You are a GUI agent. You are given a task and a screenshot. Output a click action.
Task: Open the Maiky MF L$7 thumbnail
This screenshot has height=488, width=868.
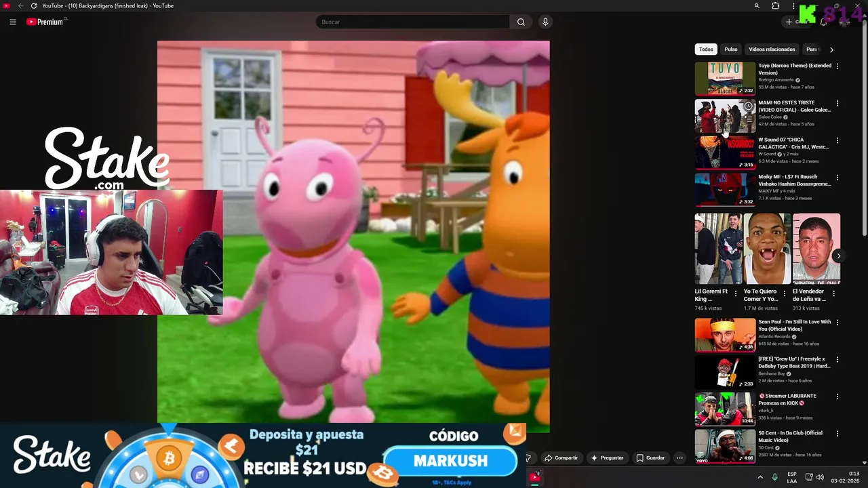click(x=725, y=190)
